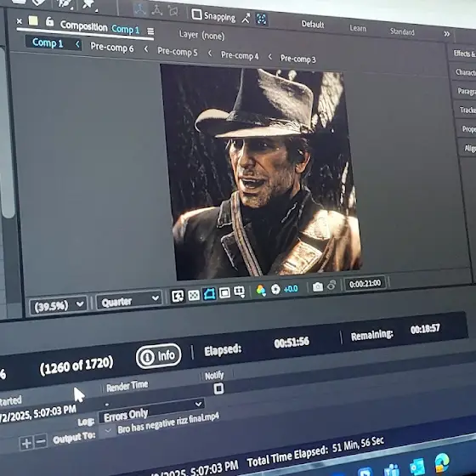The width and height of the screenshot is (476, 476).
Task: Toggle snap to collapsed compositions icon
Action: click(x=262, y=20)
